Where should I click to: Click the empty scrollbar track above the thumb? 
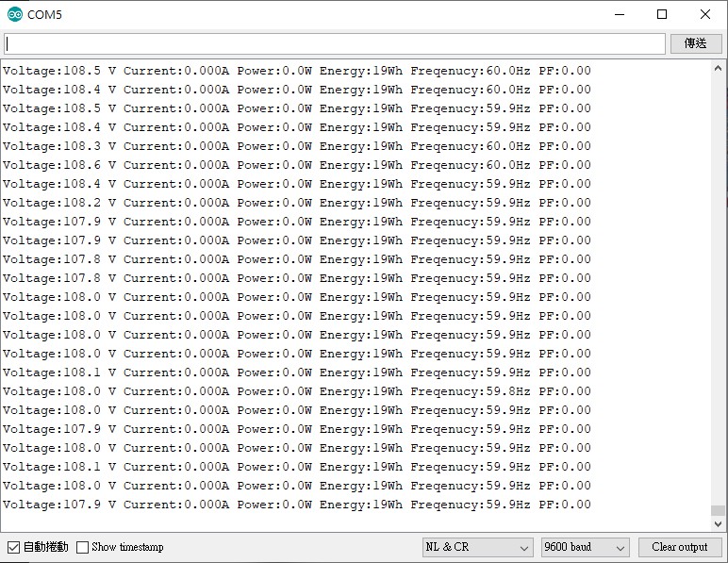[x=719, y=283]
